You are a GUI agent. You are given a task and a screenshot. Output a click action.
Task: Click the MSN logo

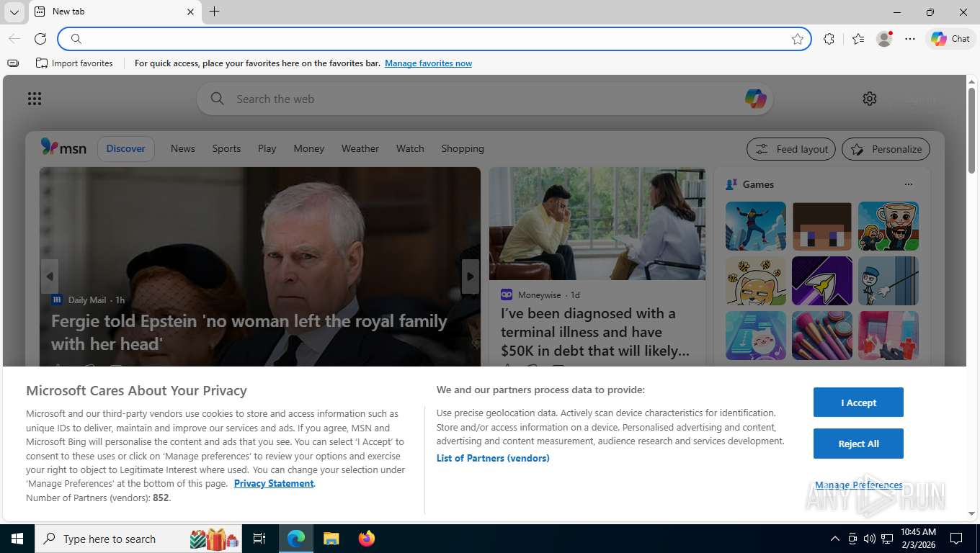[x=63, y=148]
